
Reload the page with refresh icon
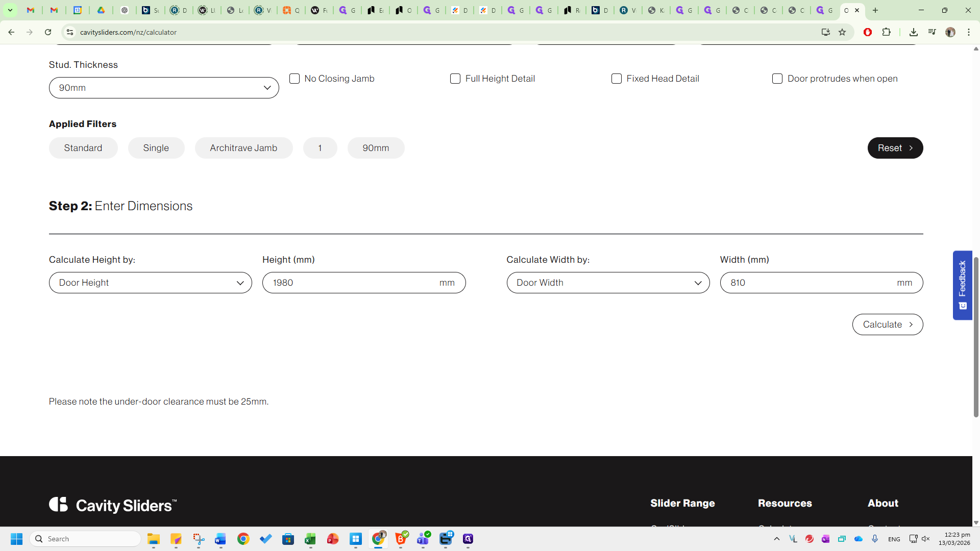(x=48, y=32)
